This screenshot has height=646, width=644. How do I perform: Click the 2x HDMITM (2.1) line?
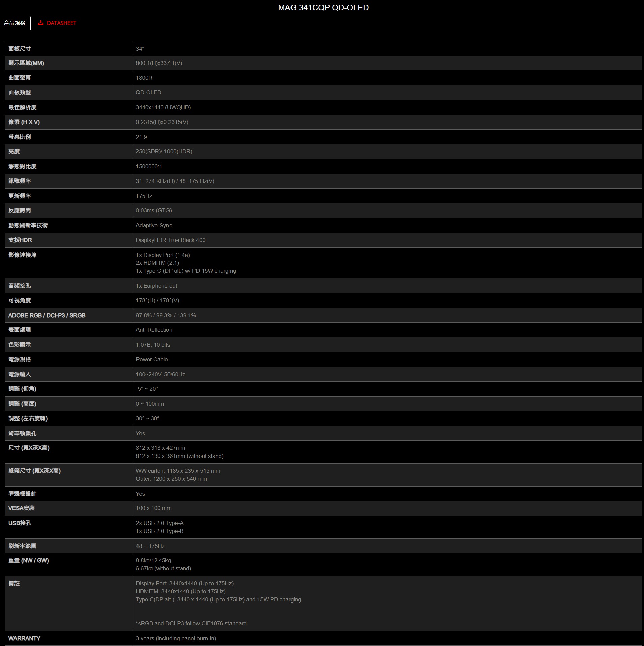[157, 263]
